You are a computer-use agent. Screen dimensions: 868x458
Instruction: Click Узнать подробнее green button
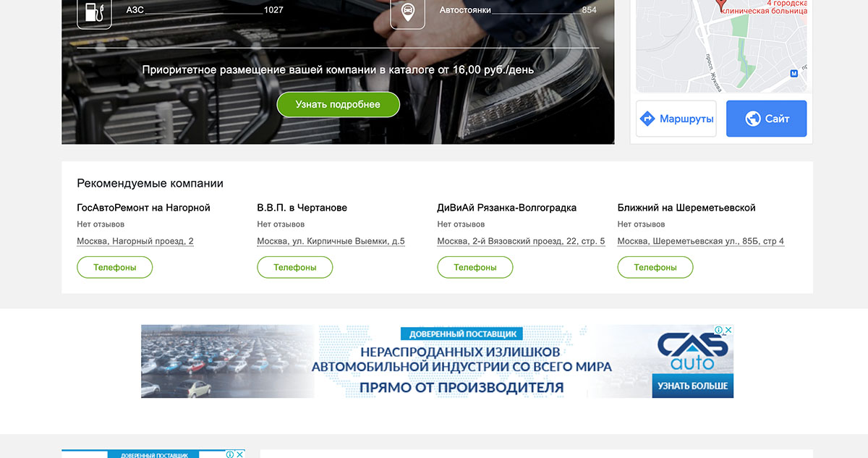click(x=338, y=104)
